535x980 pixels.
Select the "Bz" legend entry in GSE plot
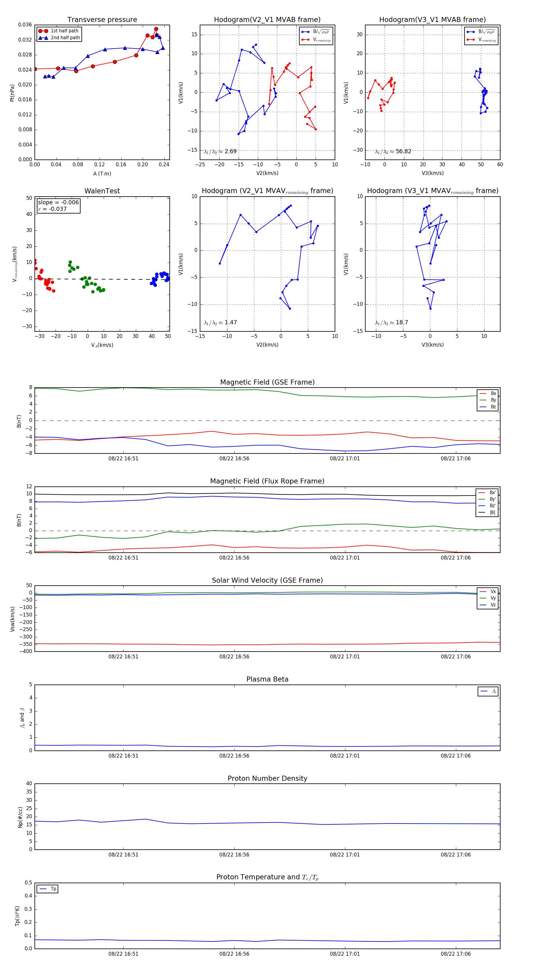pyautogui.click(x=488, y=407)
